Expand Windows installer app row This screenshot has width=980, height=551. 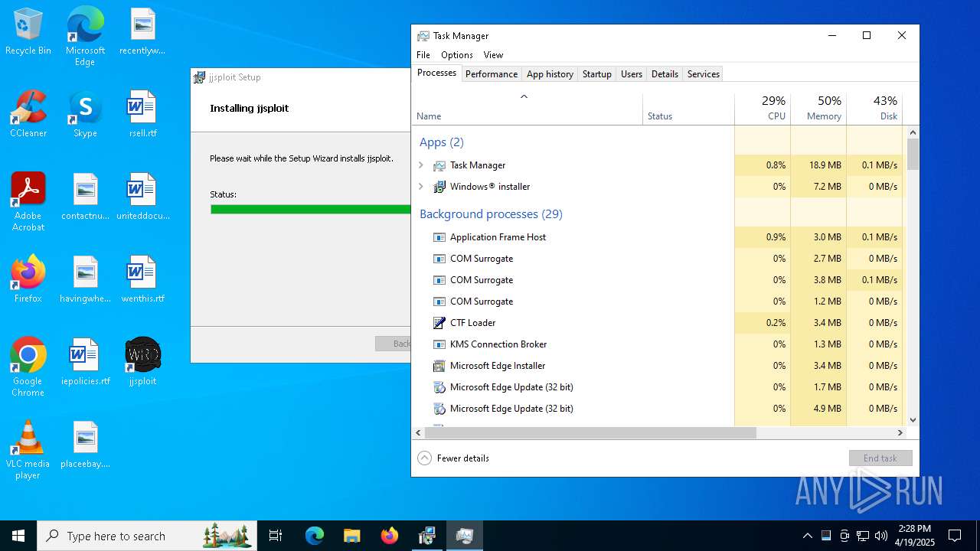pos(420,187)
